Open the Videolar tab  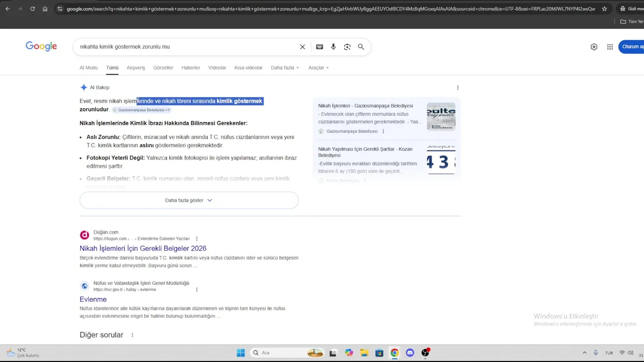point(217,67)
